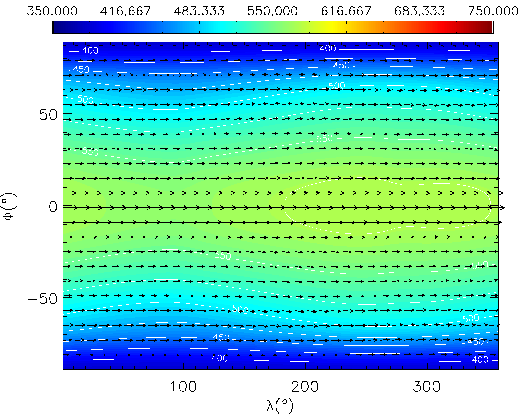525x420 pixels.
Task: Click the cyan region of the colorbar
Action: pyautogui.click(x=220, y=27)
